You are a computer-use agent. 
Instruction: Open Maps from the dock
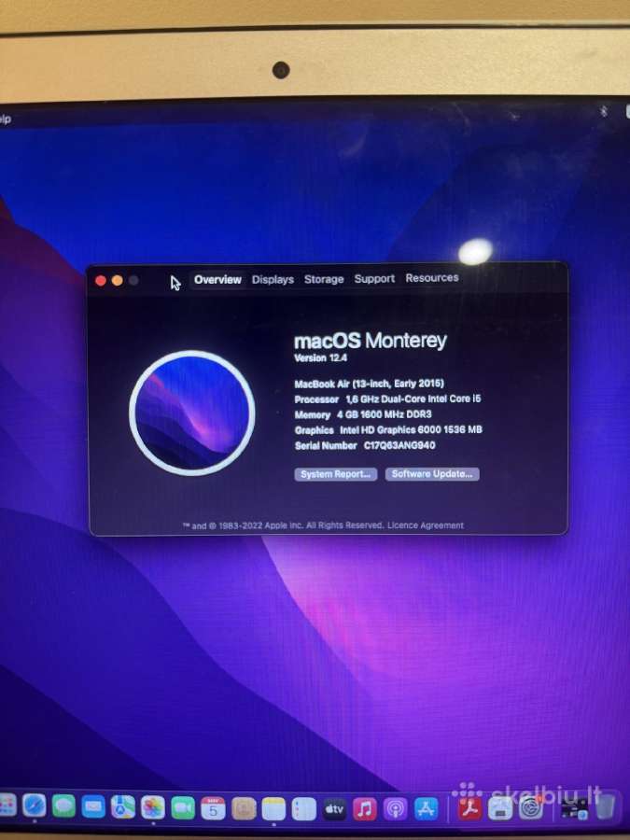pos(123,806)
